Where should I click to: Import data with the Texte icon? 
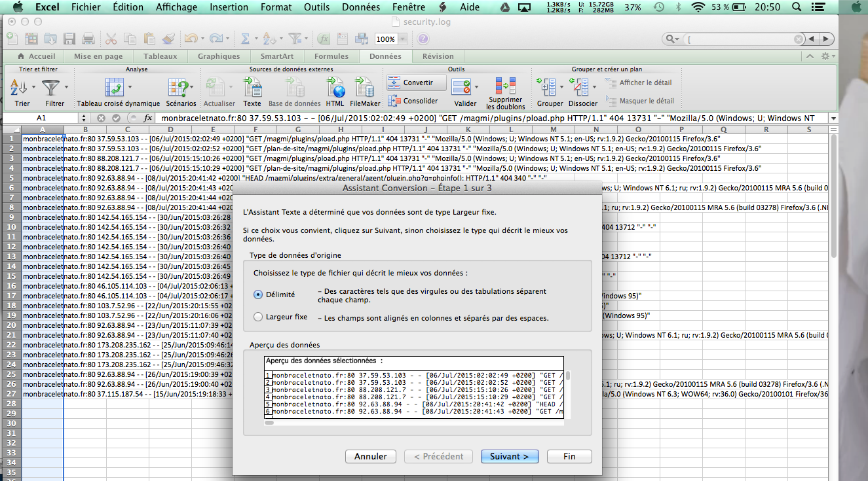[252, 87]
